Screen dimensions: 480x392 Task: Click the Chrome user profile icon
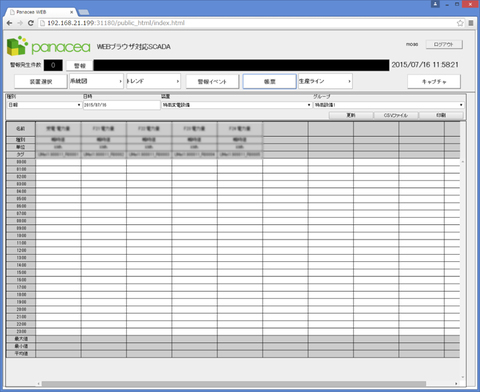click(435, 4)
